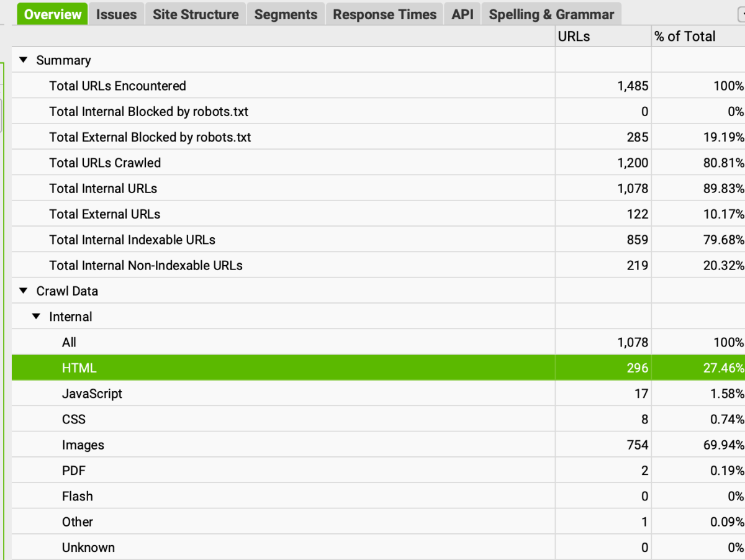Select the CSS row in Internal

click(73, 420)
